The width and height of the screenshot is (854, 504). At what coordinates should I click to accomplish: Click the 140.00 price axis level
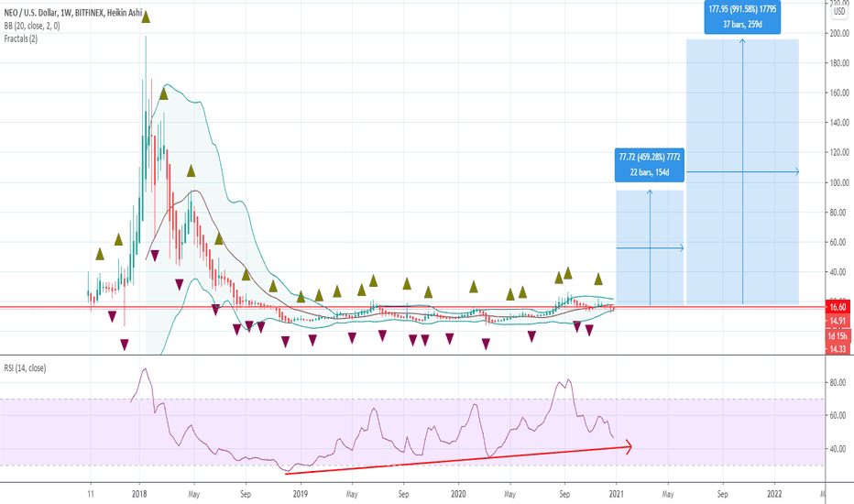coord(838,123)
